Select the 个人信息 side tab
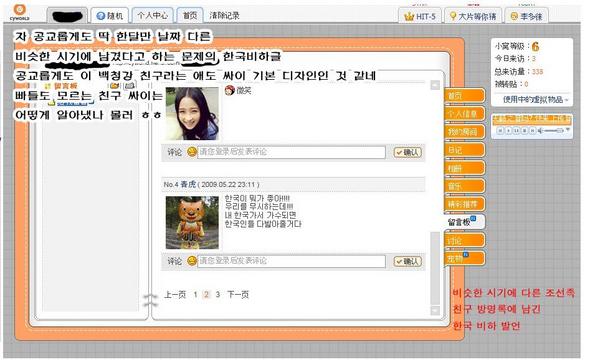590x362 pixels. (x=465, y=114)
